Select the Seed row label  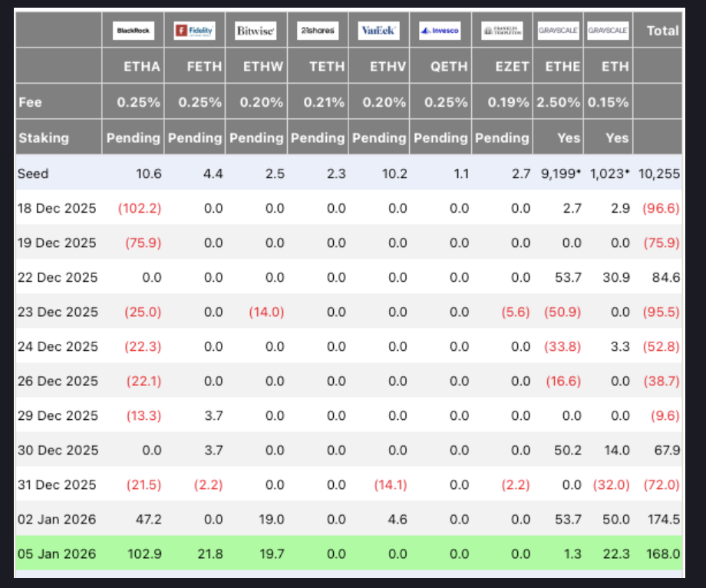(x=33, y=173)
